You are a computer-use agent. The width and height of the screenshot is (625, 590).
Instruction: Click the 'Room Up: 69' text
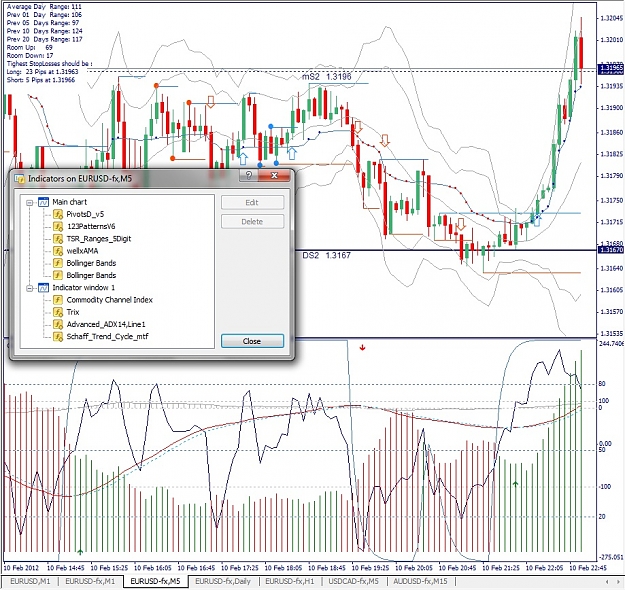coord(30,47)
